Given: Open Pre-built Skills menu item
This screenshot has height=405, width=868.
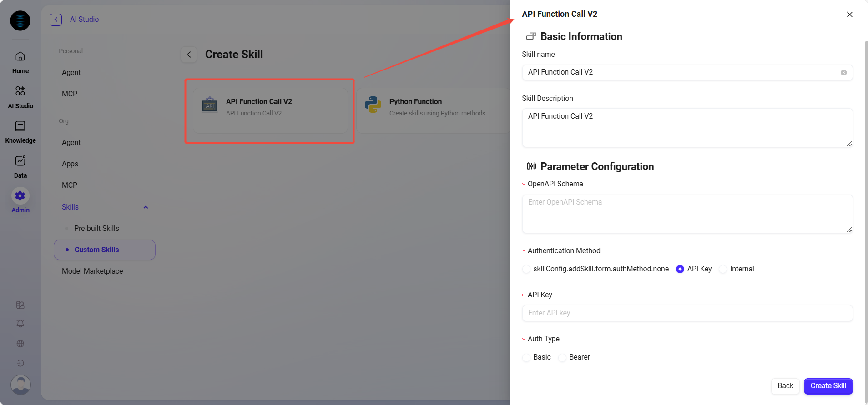Looking at the screenshot, I should coord(96,228).
